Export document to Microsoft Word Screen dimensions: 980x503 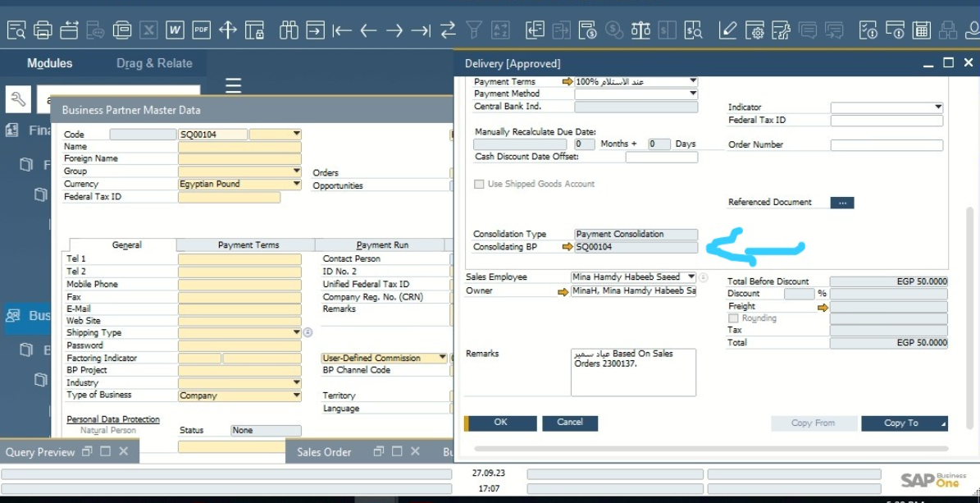[175, 30]
